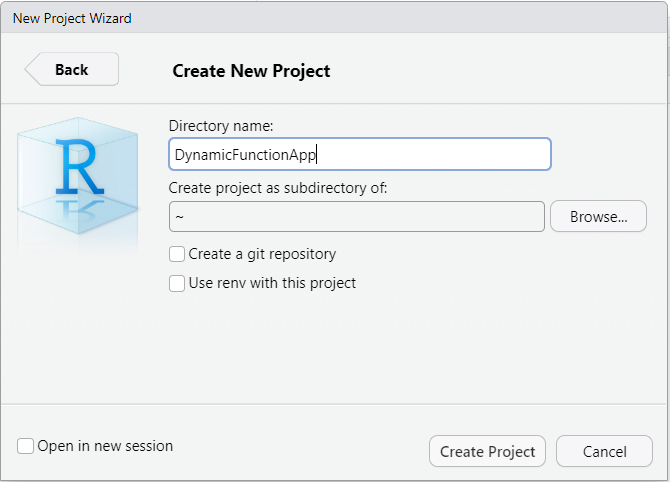Click the "Directory name:" label
The image size is (670, 482).
[x=221, y=126]
